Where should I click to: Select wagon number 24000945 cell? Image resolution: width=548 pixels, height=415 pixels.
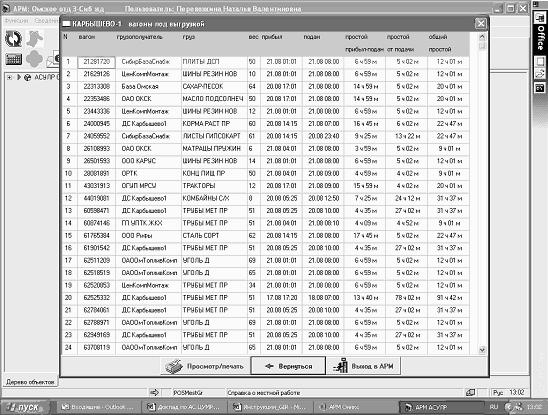click(x=96, y=124)
